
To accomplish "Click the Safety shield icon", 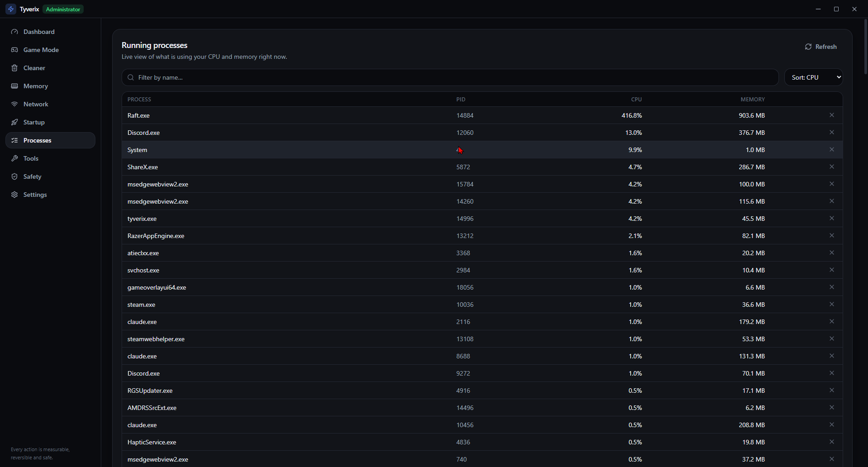I will (14, 176).
